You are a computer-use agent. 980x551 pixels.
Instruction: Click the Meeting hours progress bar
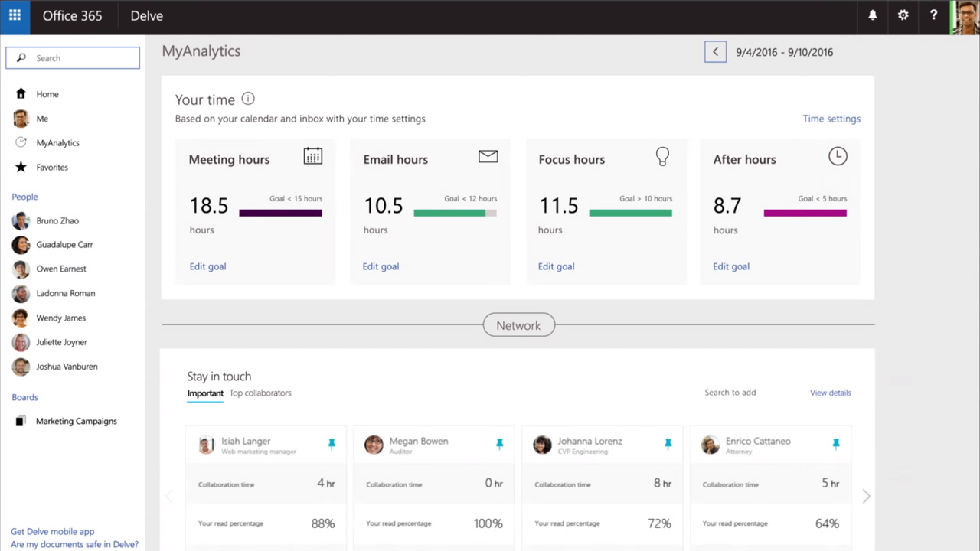click(280, 214)
